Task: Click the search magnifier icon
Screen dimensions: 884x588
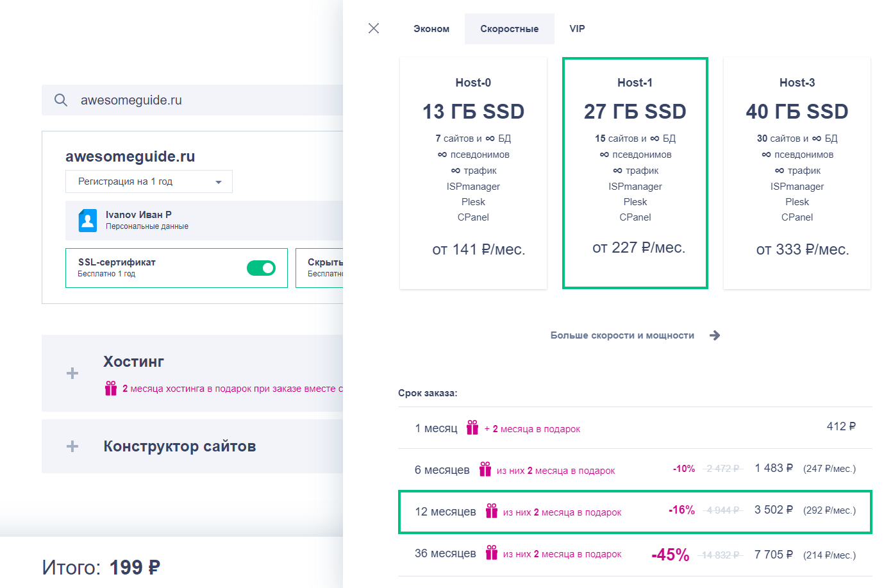Action: (61, 100)
